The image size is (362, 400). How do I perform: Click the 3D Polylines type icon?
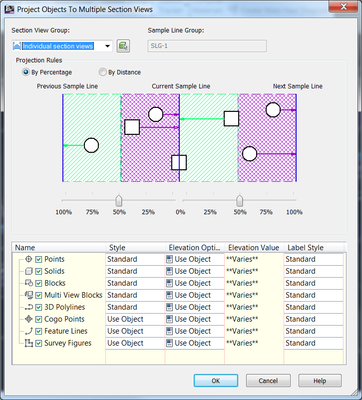click(29, 307)
